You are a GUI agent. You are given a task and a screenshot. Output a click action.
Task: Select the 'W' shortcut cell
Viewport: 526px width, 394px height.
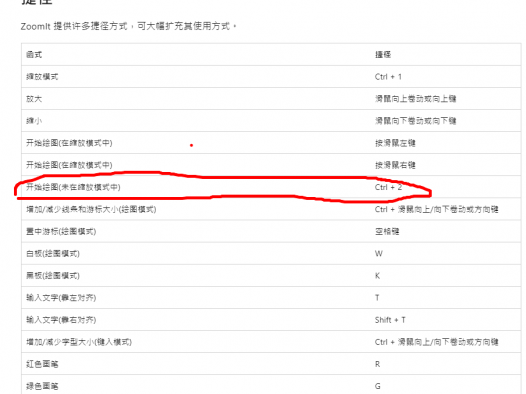point(378,254)
